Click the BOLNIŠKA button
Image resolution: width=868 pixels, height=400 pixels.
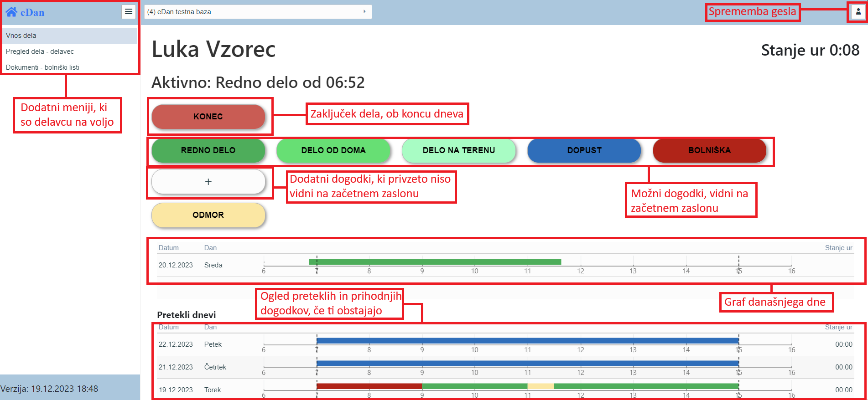pyautogui.click(x=709, y=150)
